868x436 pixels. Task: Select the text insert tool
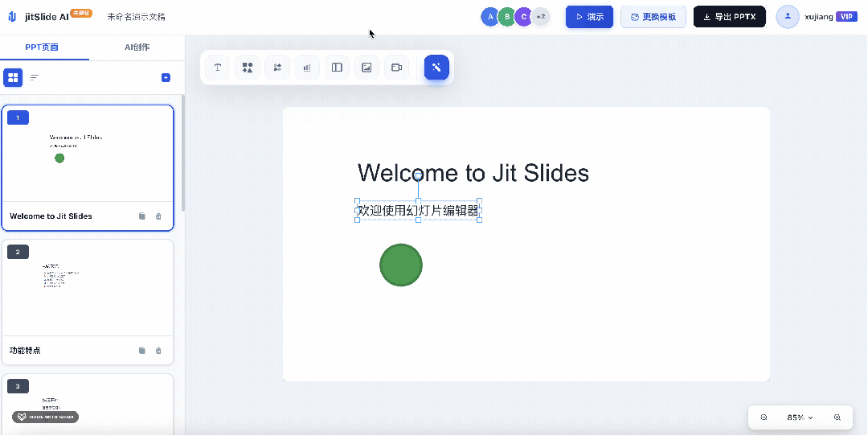tap(218, 68)
